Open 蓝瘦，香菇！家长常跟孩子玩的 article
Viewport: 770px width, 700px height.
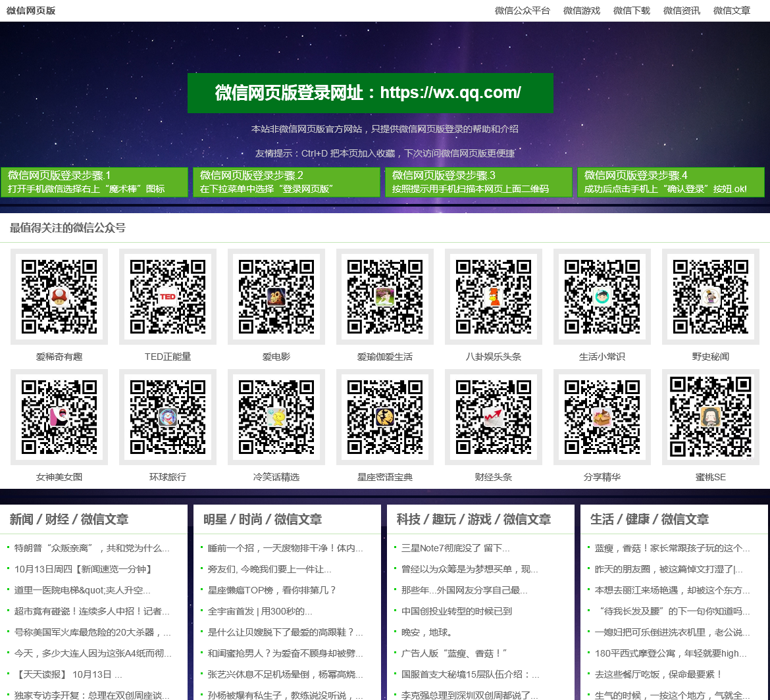pos(673,548)
